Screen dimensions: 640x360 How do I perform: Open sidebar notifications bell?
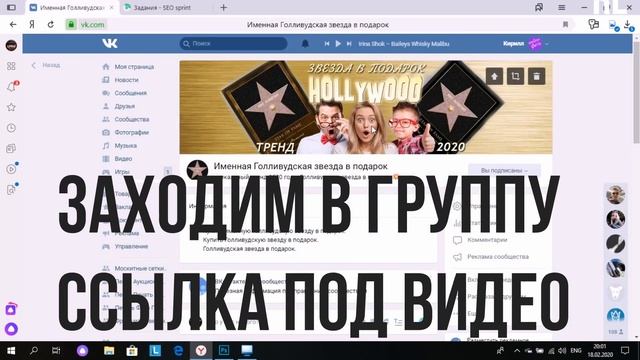(11, 87)
